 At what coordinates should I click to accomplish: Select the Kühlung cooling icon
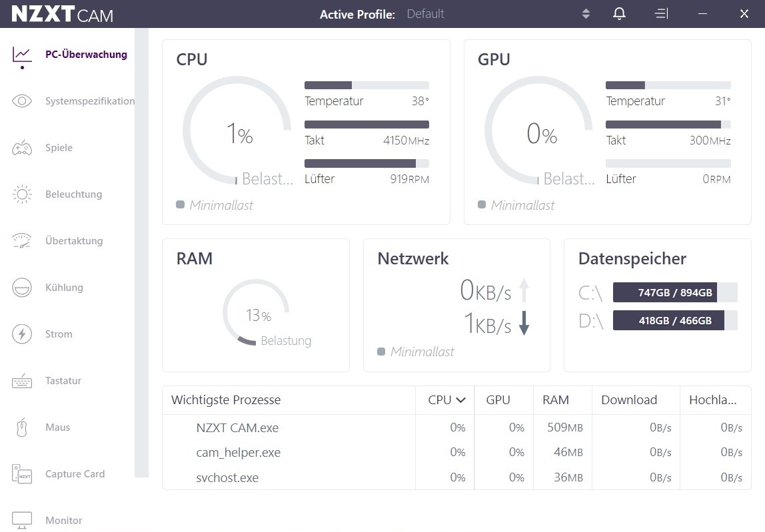coord(22,288)
